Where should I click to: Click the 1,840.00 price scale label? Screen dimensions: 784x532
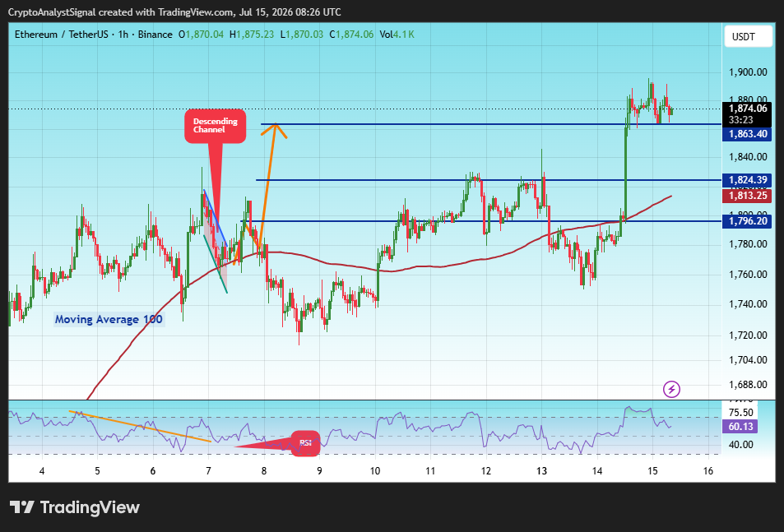click(748, 157)
